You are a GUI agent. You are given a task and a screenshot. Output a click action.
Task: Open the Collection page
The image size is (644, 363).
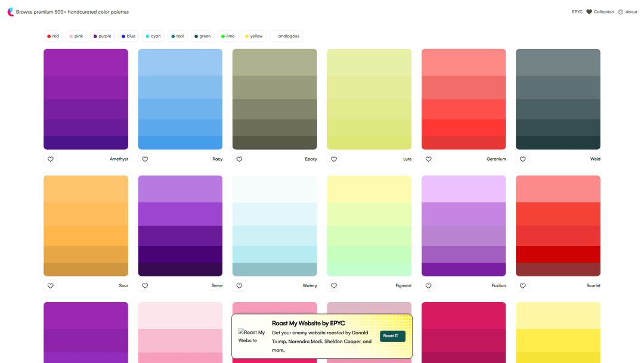point(600,12)
